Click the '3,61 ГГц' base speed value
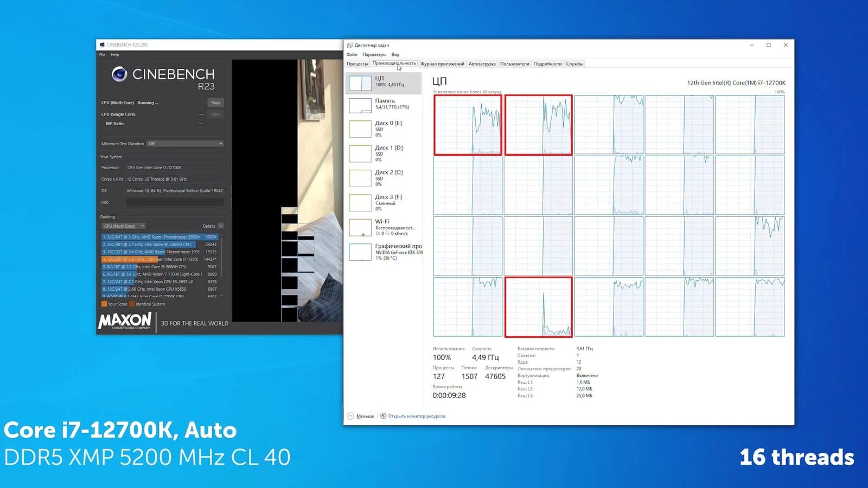Viewport: 868px width, 488px height. pos(585,349)
